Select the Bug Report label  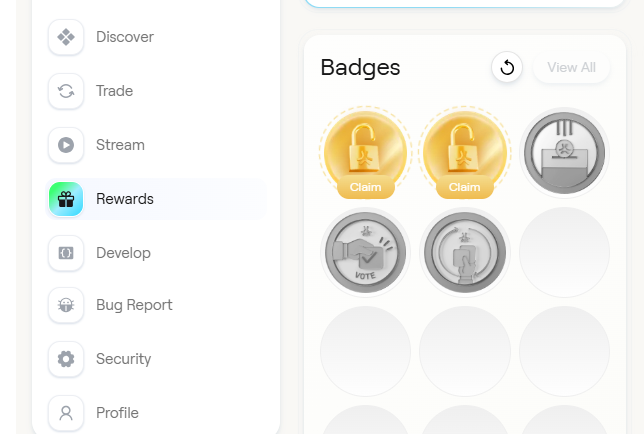pyautogui.click(x=134, y=305)
